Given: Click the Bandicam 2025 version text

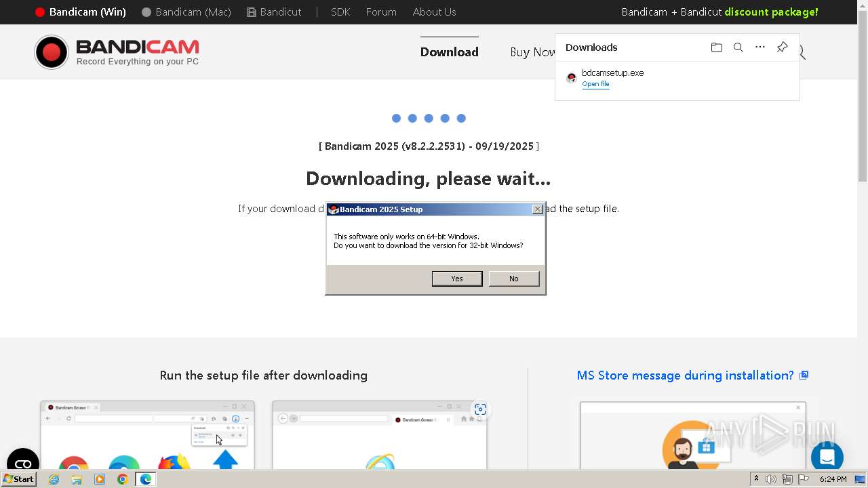Looking at the screenshot, I should [x=429, y=146].
